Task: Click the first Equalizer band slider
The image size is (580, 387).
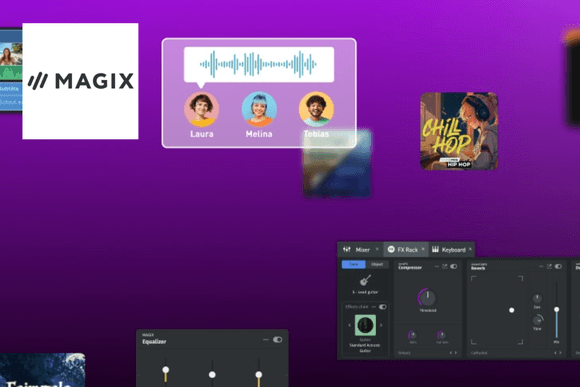Action: point(166,370)
